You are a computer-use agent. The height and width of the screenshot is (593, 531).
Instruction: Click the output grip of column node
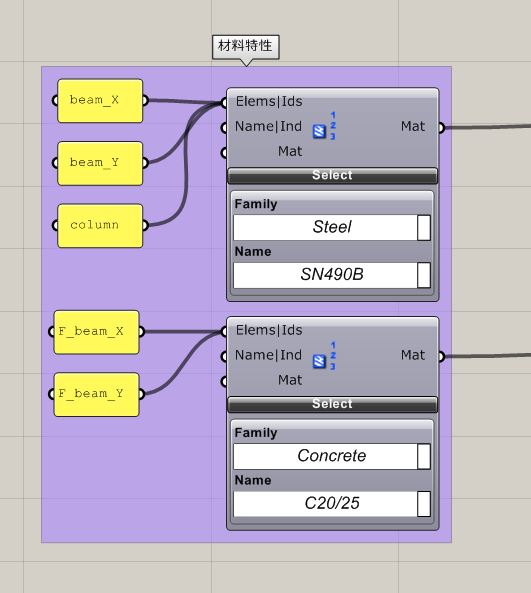pos(145,226)
